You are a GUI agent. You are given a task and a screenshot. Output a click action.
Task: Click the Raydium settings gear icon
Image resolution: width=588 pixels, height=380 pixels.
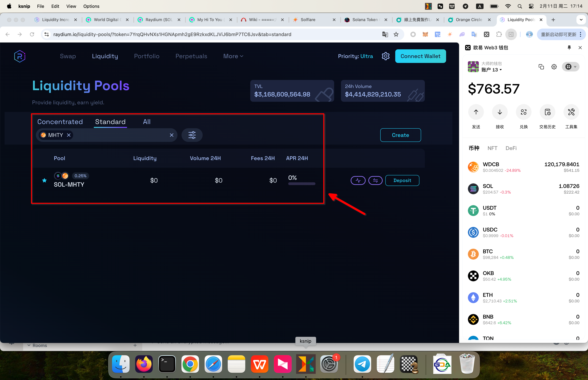click(385, 56)
